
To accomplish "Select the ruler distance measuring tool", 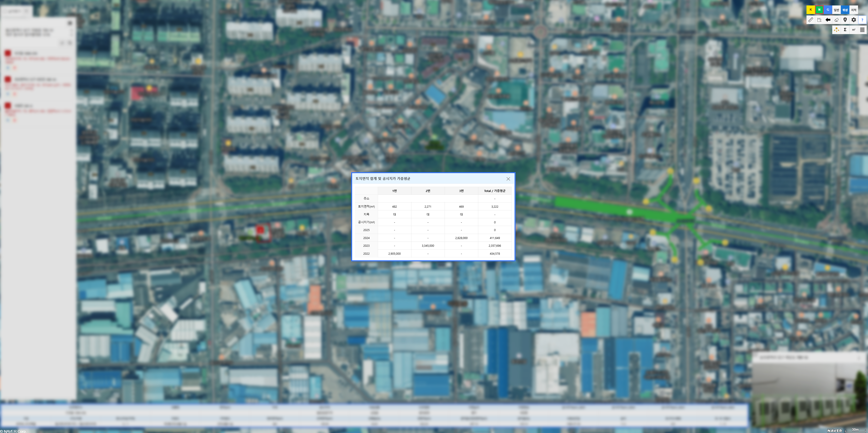I will click(811, 20).
